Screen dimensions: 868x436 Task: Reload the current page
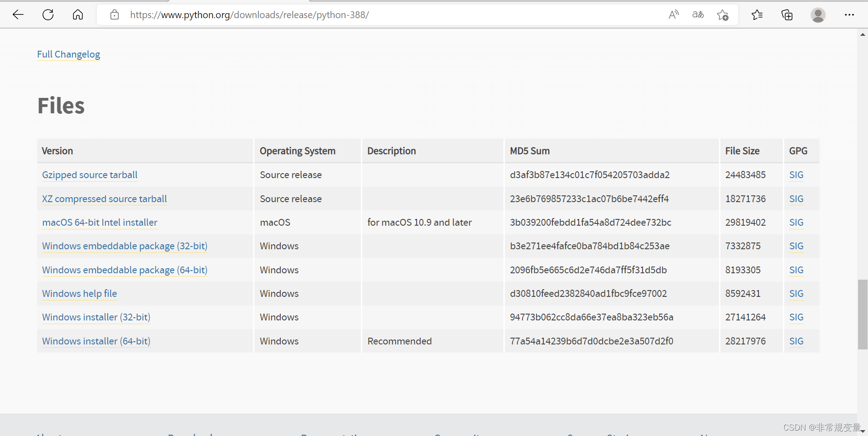pyautogui.click(x=48, y=15)
